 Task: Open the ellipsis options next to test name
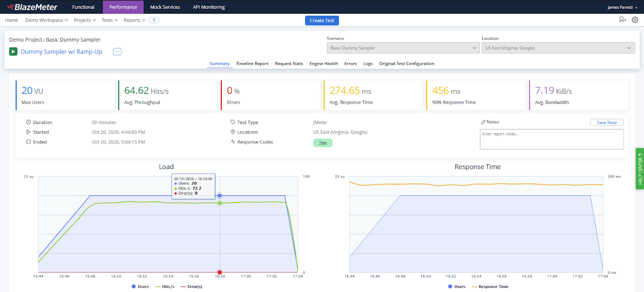[117, 52]
